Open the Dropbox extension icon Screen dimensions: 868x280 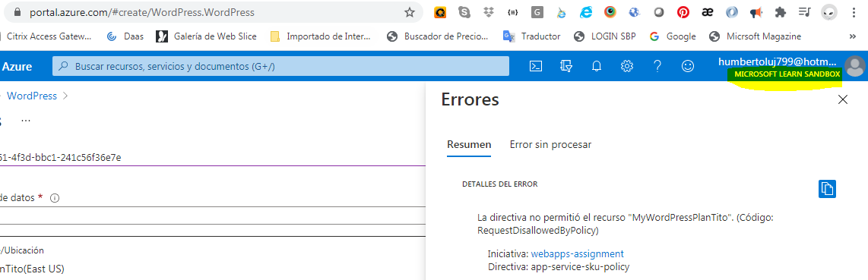coord(488,12)
